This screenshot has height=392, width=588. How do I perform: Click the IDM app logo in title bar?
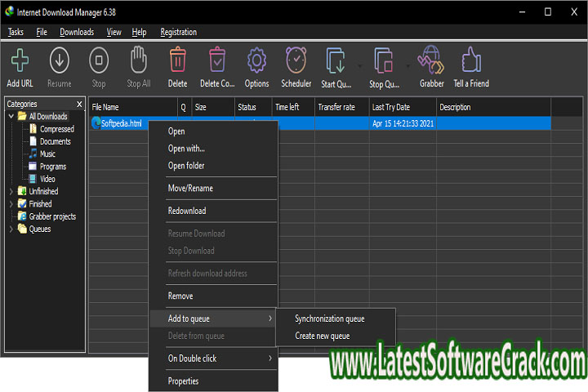click(9, 11)
